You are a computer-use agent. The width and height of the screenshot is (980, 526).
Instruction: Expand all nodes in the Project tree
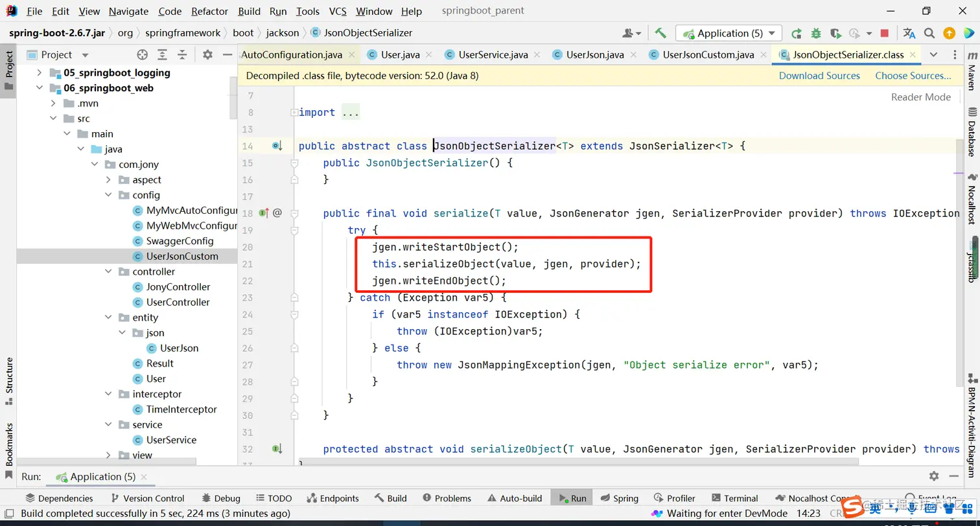163,54
